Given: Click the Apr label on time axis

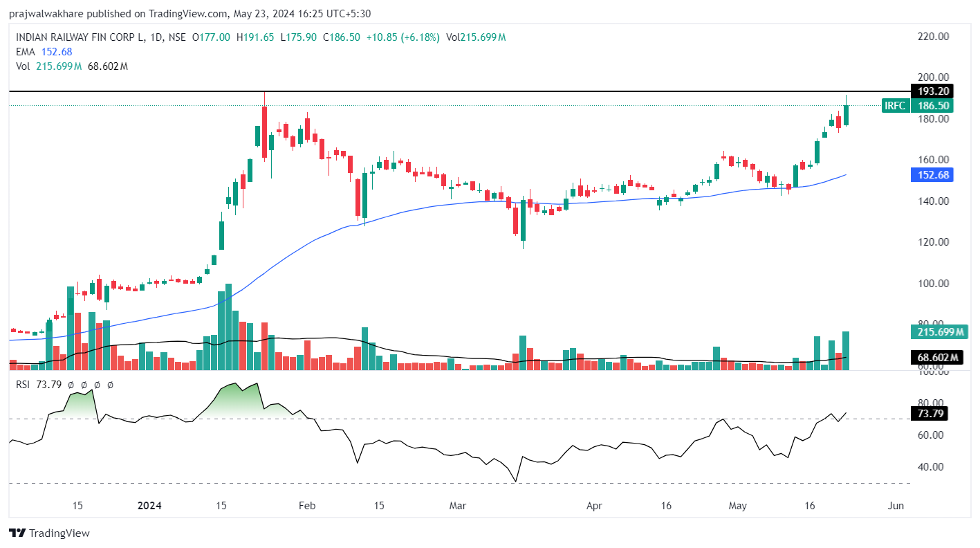Looking at the screenshot, I should 594,506.
